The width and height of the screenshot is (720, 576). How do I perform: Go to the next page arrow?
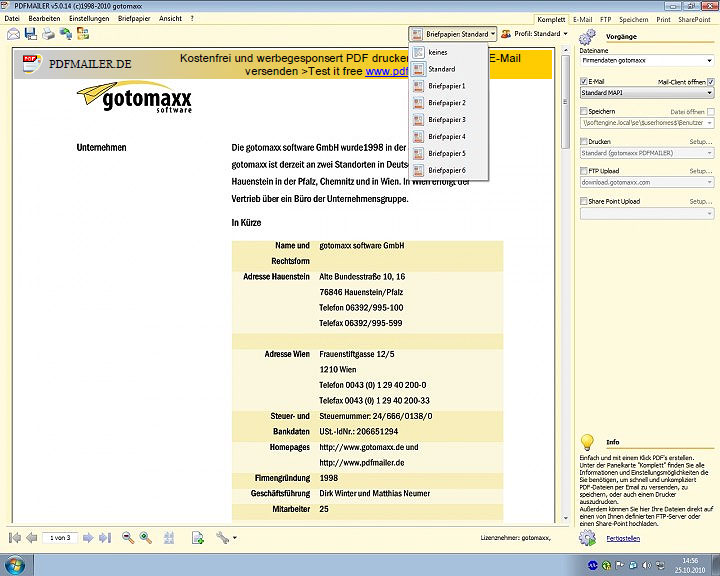tap(88, 537)
